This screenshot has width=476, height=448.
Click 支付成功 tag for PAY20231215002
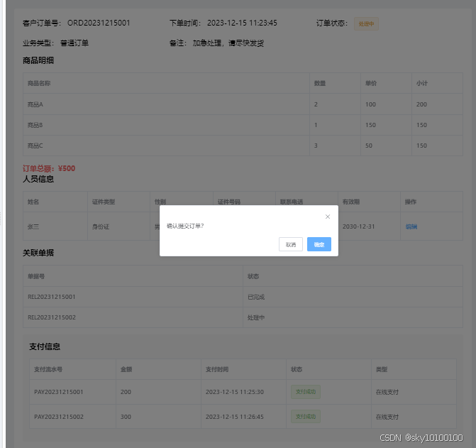coord(306,417)
